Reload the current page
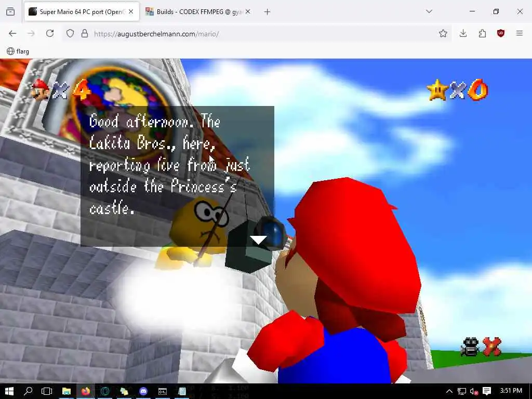 tap(50, 34)
